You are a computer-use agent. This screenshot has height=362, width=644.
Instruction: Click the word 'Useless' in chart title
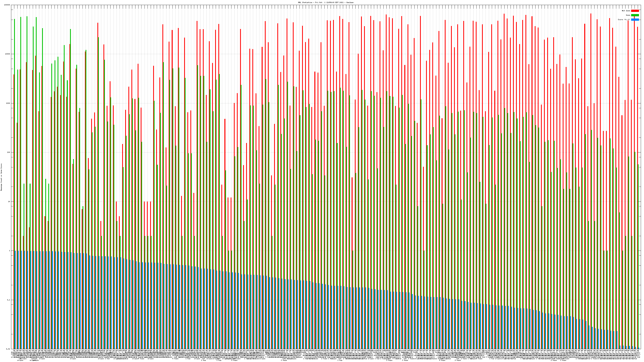click(x=350, y=2)
